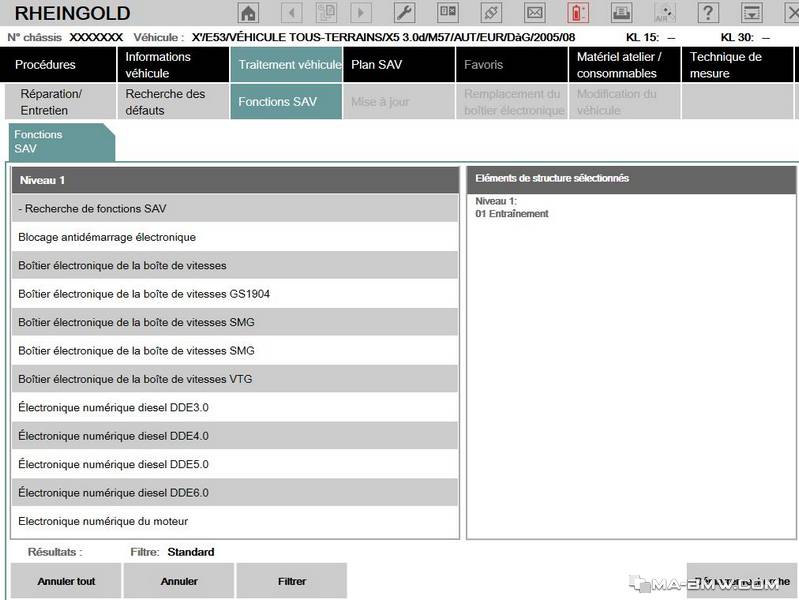Select the Fonctions SAV sub-tab
799x600 pixels.
pos(286,102)
